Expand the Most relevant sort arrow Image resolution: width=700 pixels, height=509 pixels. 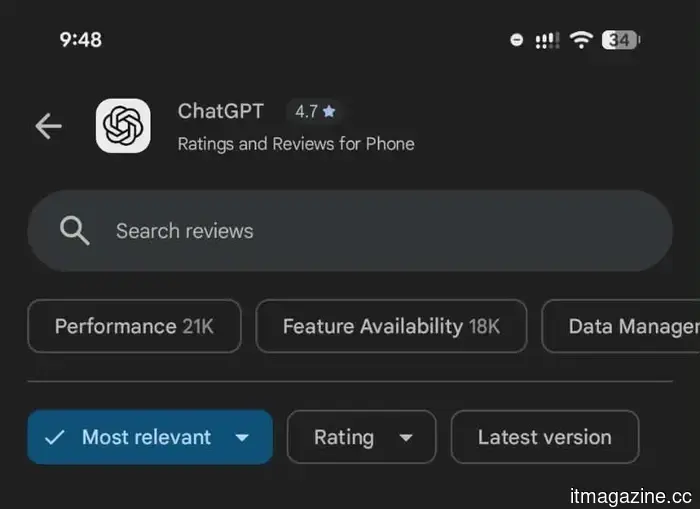pyautogui.click(x=241, y=438)
